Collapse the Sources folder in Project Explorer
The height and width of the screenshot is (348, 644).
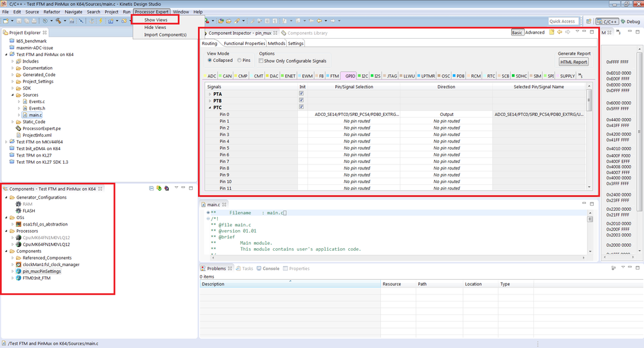tap(13, 95)
